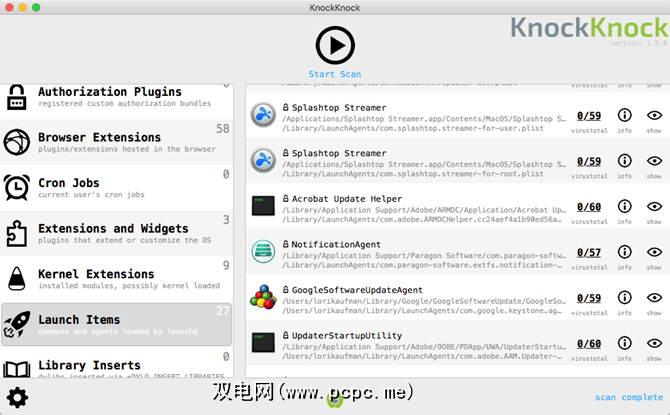Click the UpdaterStartupUtility item name
Viewport: 670px width, 415px height.
point(347,336)
